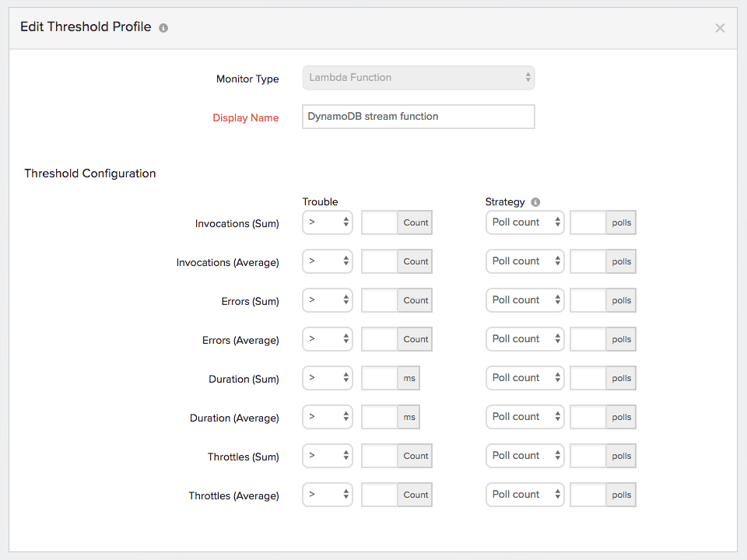This screenshot has height=560, width=747.
Task: Click the polls field beside Invocations (Average) strategy
Action: (589, 261)
